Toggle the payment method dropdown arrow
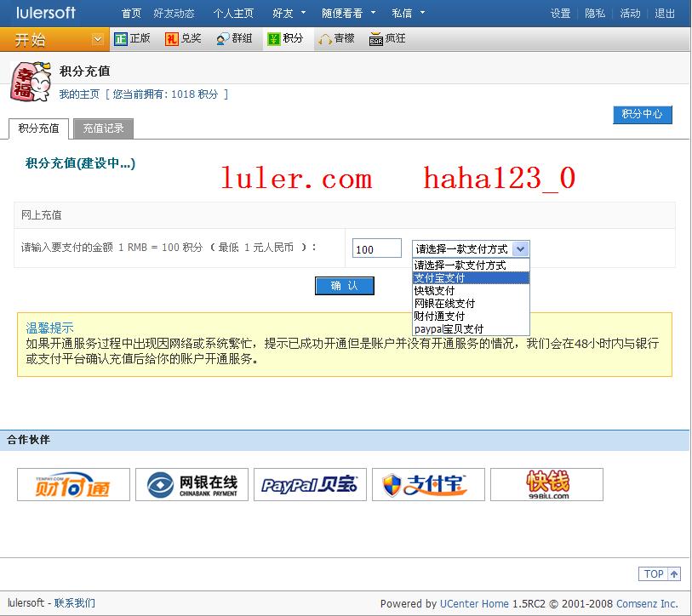 coord(521,249)
